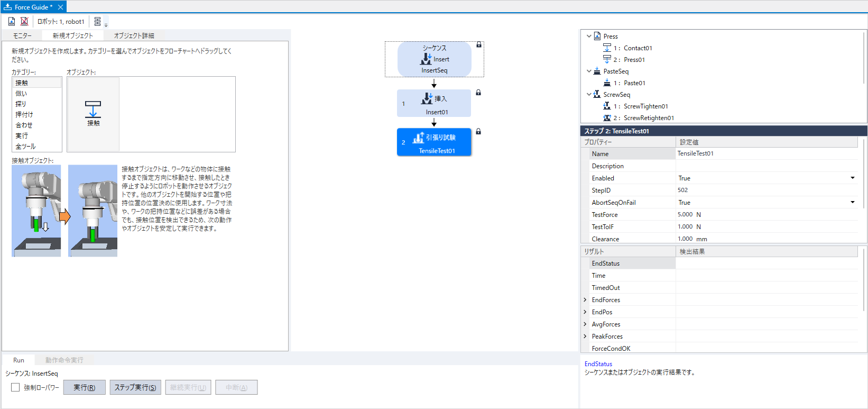Click the ステップ実行(S) button
The image size is (868, 409).
point(135,387)
